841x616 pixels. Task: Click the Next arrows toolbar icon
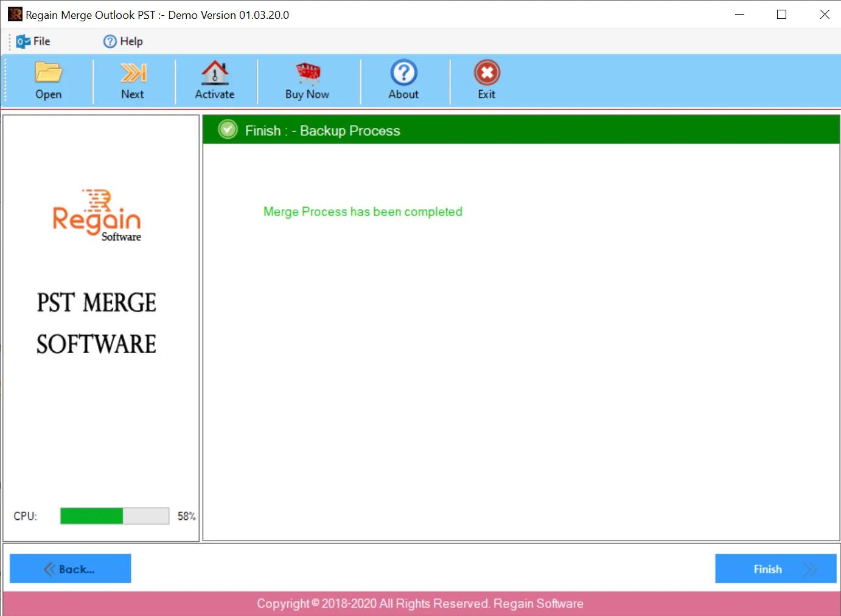[133, 72]
